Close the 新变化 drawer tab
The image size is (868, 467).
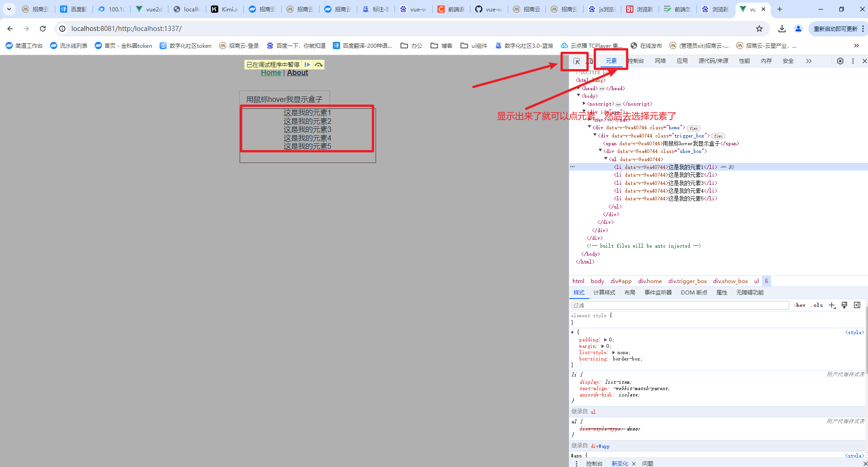coord(634,464)
